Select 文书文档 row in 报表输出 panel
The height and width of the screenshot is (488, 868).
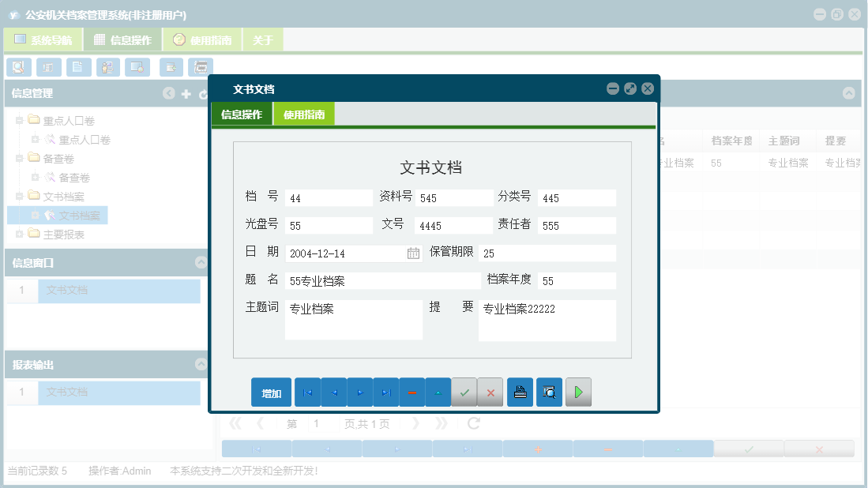pyautogui.click(x=119, y=392)
